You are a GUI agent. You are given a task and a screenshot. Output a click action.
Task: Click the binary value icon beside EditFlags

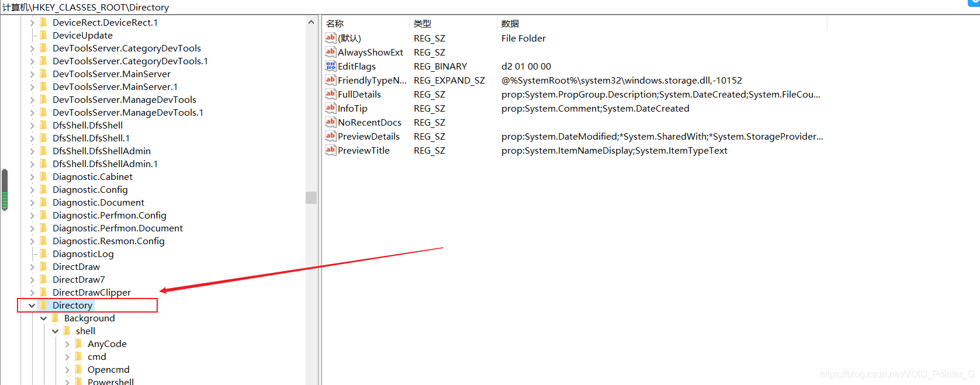(331, 66)
